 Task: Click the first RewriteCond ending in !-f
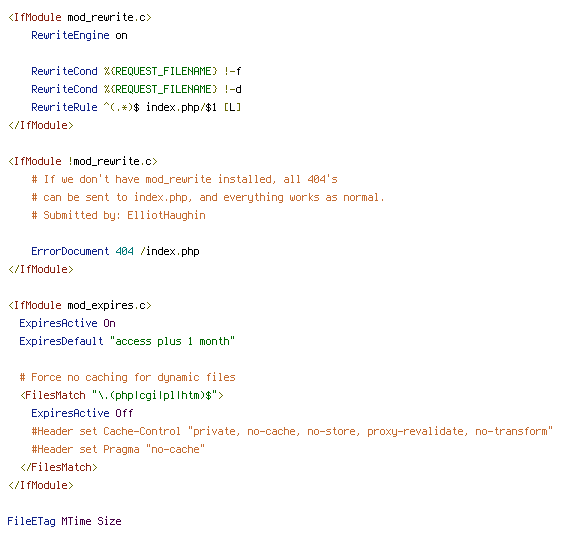coord(136,71)
